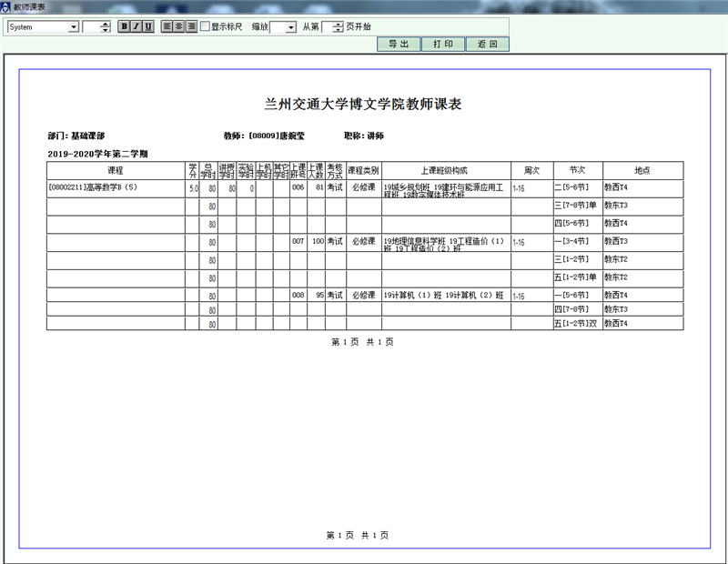Click the starting page number stepper

point(339,27)
